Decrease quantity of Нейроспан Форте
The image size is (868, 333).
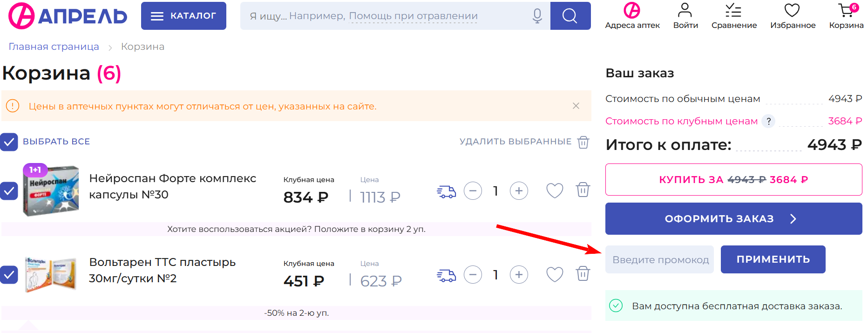coord(473,190)
